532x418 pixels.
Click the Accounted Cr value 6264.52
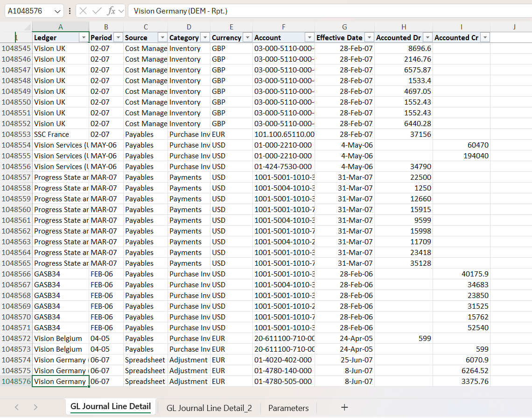pos(462,371)
